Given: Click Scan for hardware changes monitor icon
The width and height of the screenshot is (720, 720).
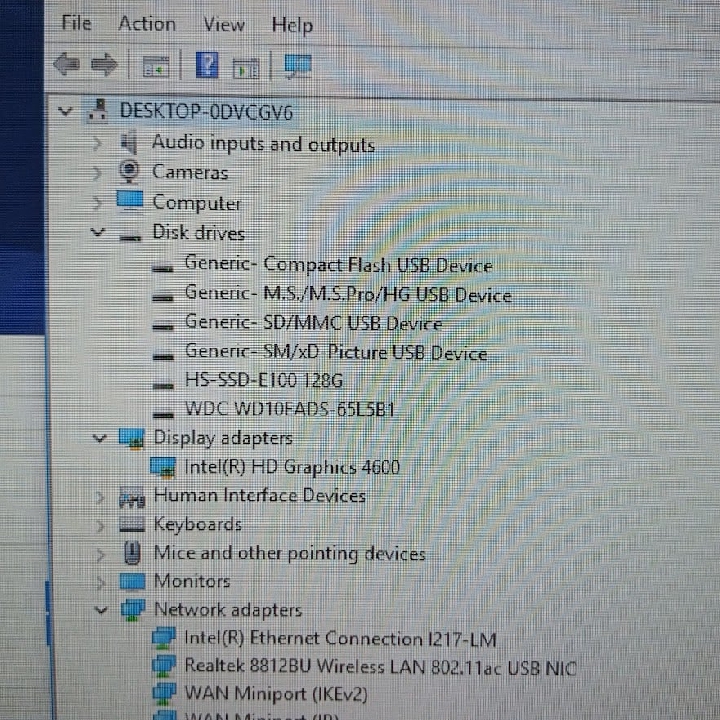Looking at the screenshot, I should [298, 66].
